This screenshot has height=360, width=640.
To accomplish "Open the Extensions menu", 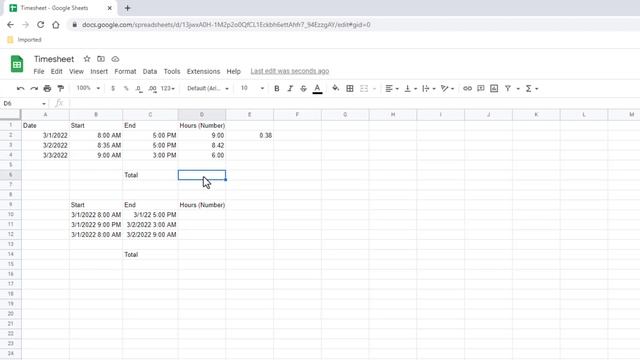I will click(203, 71).
